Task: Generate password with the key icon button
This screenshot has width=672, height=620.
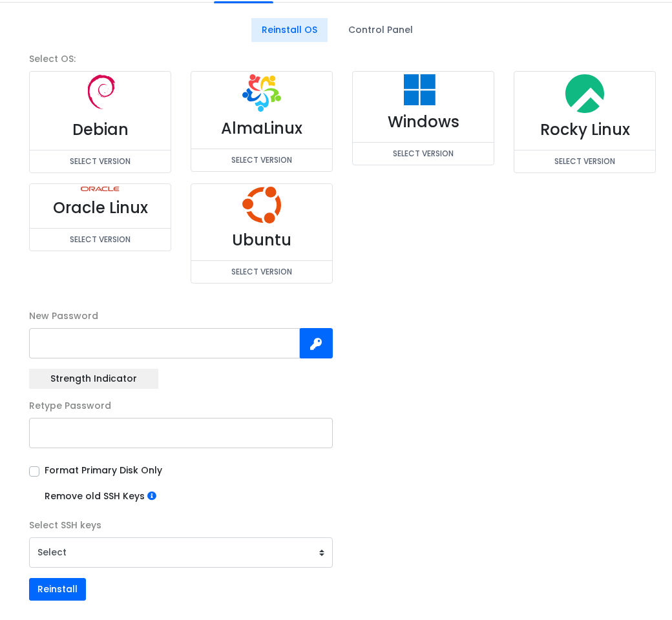Action: pos(316,343)
